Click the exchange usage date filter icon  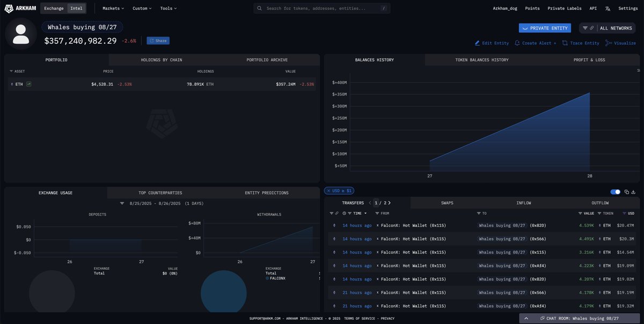pos(122,204)
